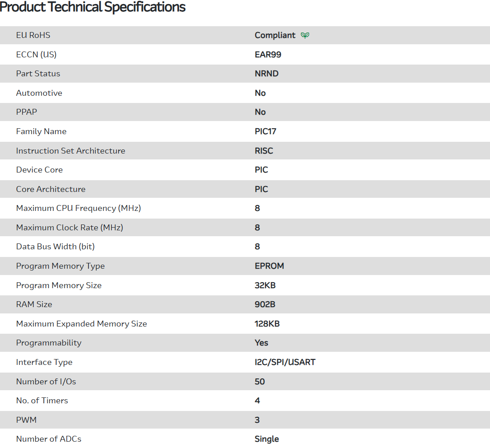
Task: Click the Number of I/Os label
Action: tap(46, 382)
